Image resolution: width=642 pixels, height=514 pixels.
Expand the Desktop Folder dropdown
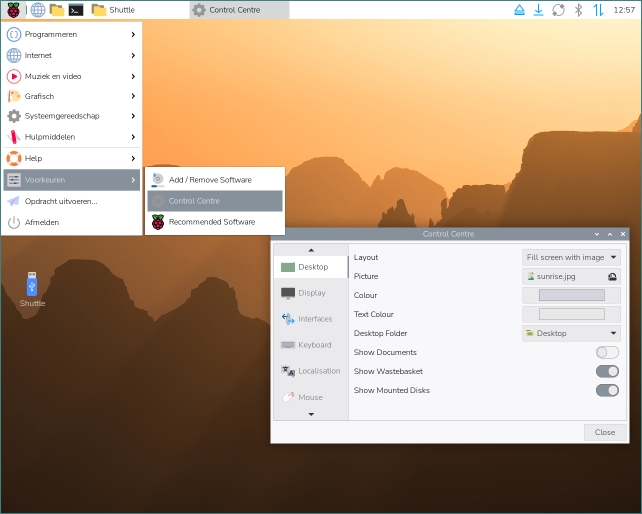[x=571, y=333]
